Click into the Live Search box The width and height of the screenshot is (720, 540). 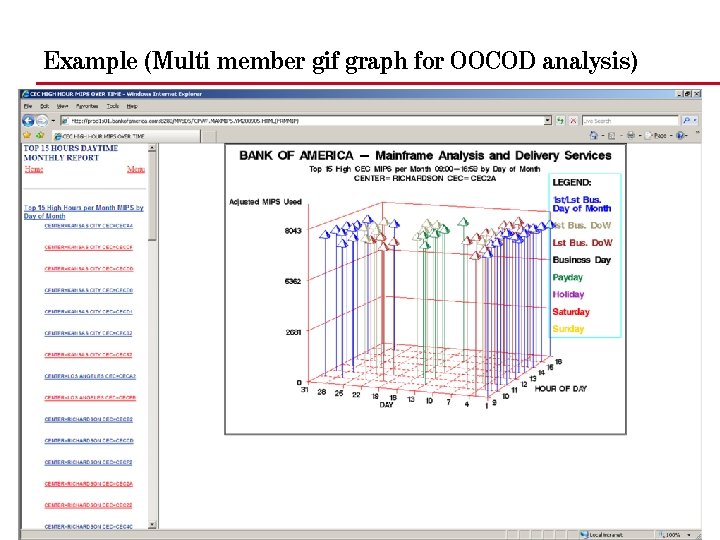[630, 121]
